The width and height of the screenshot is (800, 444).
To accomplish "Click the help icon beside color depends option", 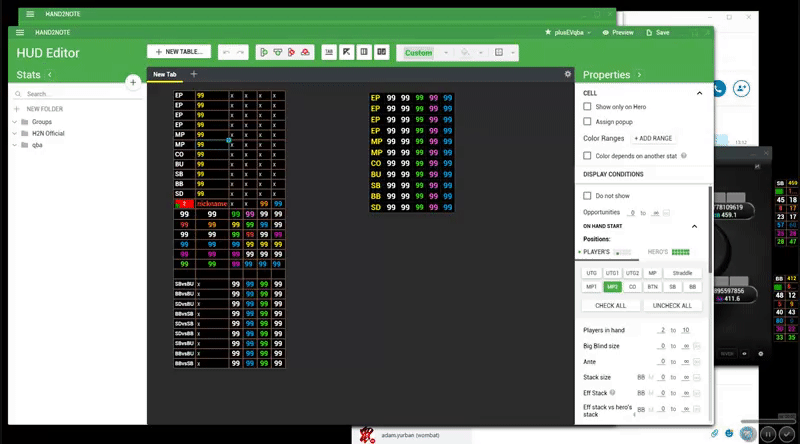I will coord(684,156).
